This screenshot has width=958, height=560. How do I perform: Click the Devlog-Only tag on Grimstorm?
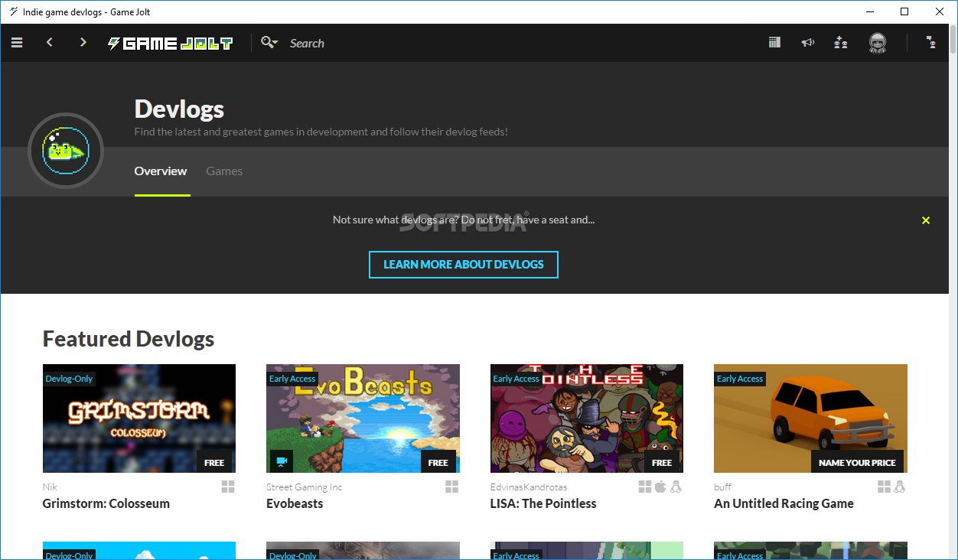(x=69, y=379)
